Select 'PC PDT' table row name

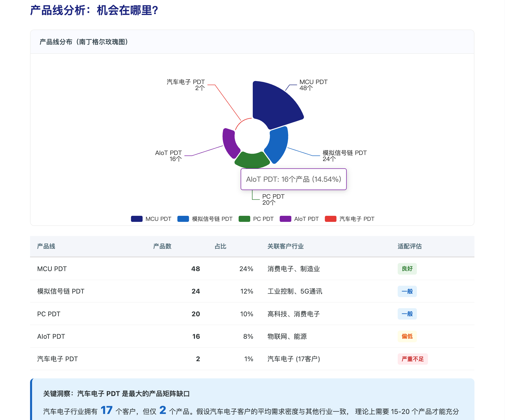point(48,314)
